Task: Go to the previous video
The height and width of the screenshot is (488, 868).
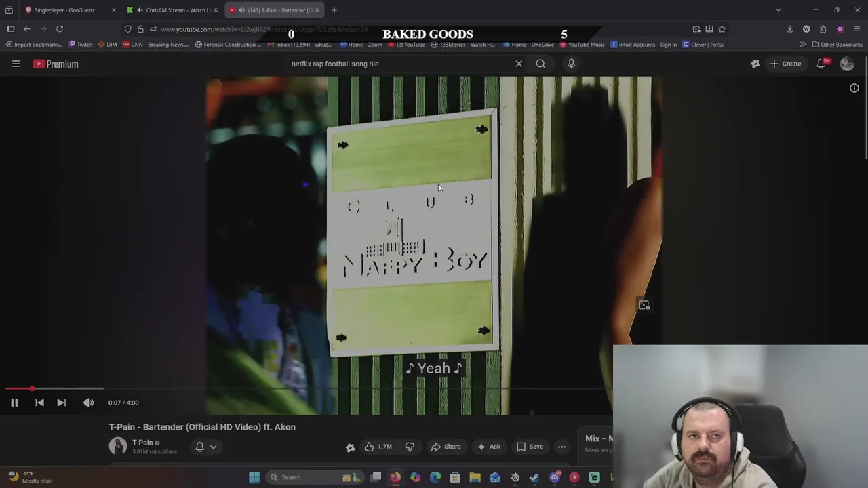Action: tap(39, 403)
